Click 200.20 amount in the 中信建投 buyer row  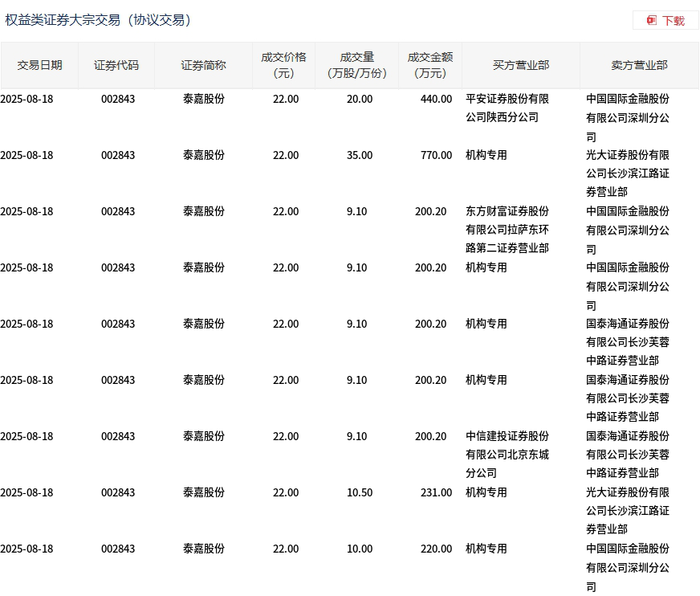[x=430, y=437]
